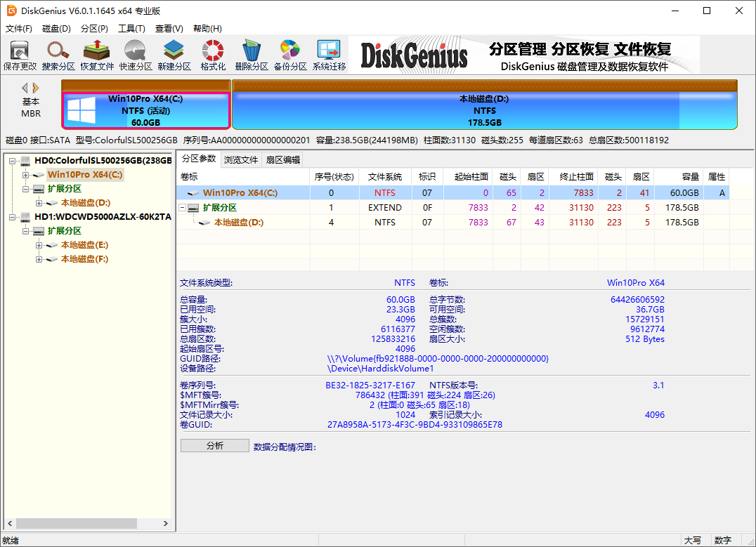The width and height of the screenshot is (756, 547).
Task: Switch to the 浏览文件 tab
Action: (x=241, y=159)
